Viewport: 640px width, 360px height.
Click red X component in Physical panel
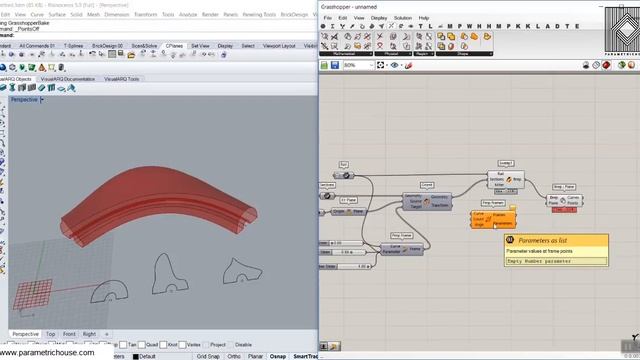(380, 37)
